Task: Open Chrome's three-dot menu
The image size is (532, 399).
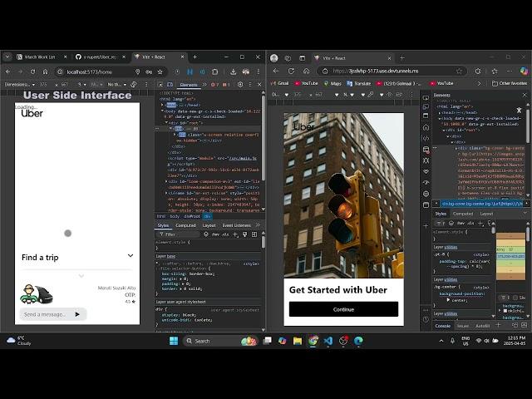Action: pos(259,71)
